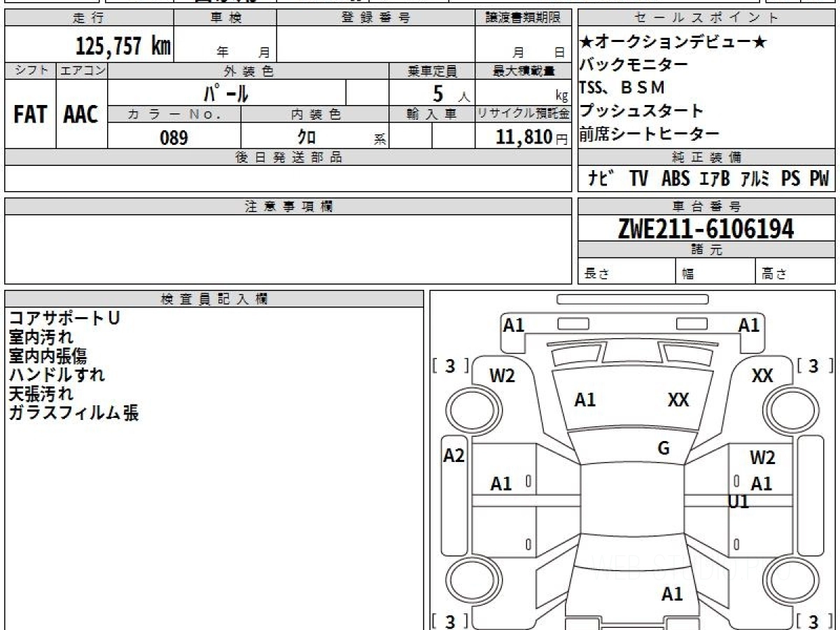Click the G mark on the windshield
Image resolution: width=840 pixels, height=630 pixels.
click(x=664, y=449)
